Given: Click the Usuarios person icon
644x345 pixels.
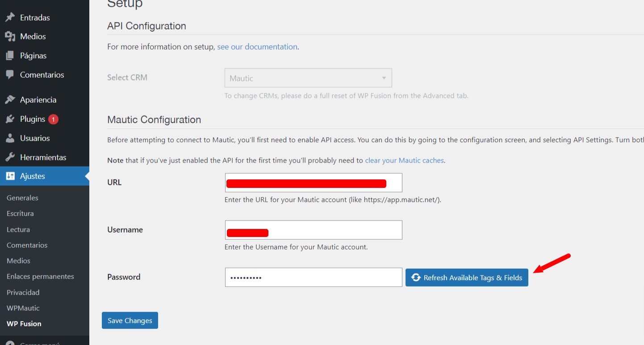Looking at the screenshot, I should point(10,138).
